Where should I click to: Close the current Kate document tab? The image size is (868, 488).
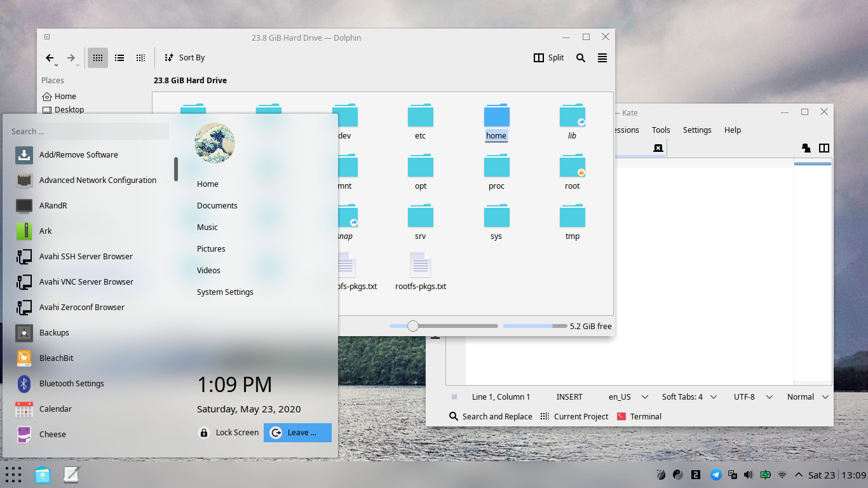(x=658, y=148)
